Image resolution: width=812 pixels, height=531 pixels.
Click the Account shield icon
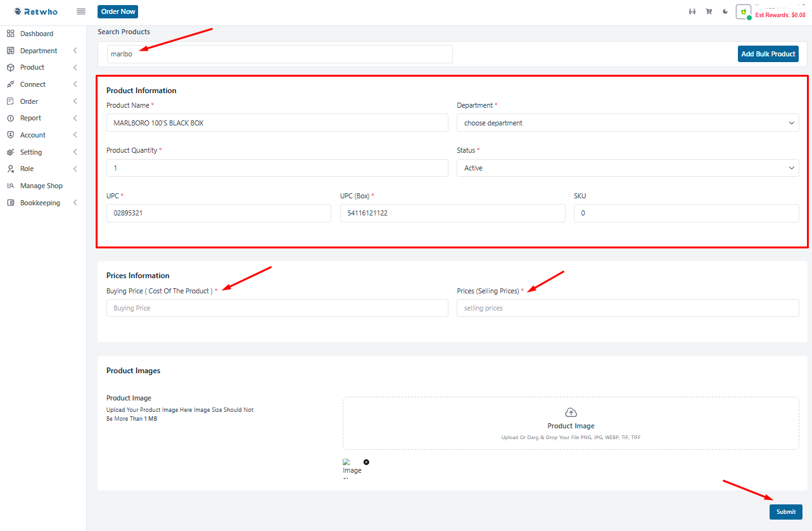pos(10,135)
